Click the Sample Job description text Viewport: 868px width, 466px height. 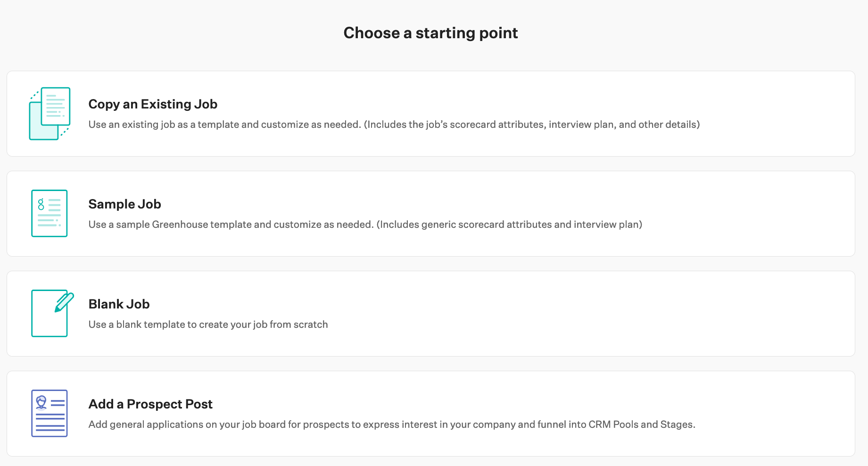click(x=365, y=225)
